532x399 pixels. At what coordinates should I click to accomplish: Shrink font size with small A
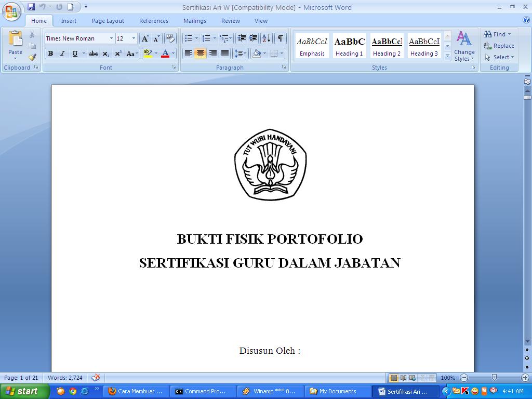tap(156, 38)
